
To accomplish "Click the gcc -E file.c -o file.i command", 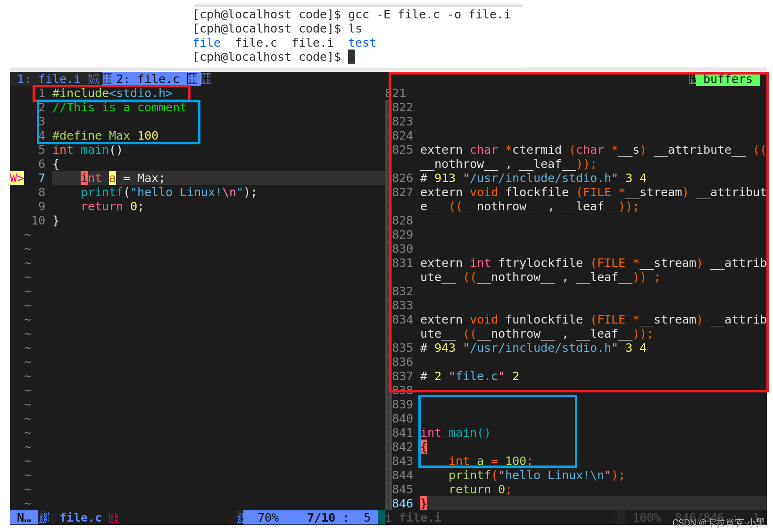I will coord(429,15).
